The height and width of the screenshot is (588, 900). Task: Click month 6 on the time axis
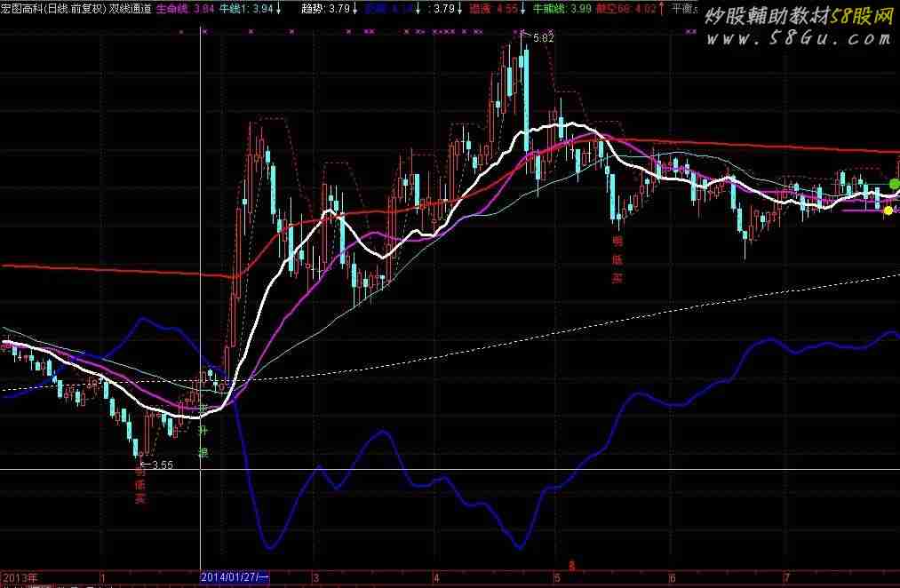click(673, 577)
